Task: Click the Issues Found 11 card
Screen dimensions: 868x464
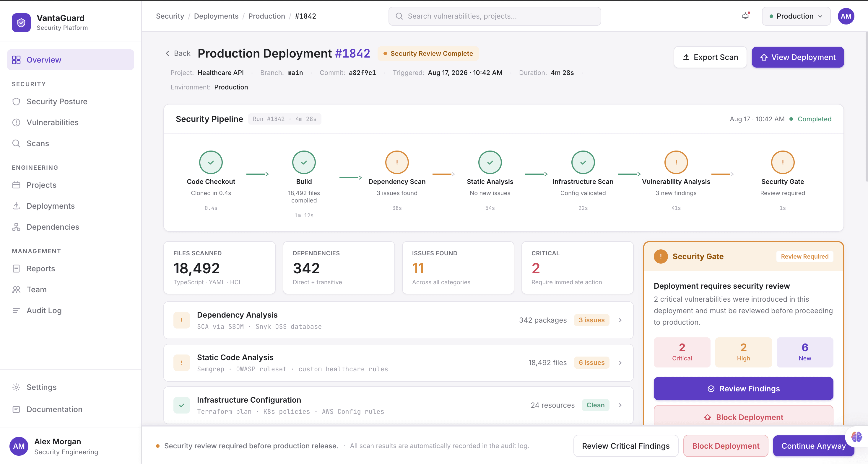Action: pyautogui.click(x=458, y=268)
